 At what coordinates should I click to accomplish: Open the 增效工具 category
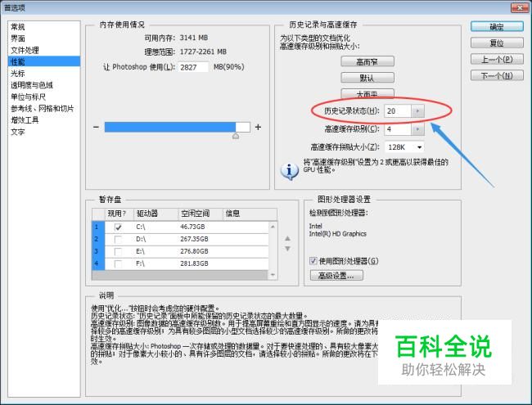coord(25,120)
